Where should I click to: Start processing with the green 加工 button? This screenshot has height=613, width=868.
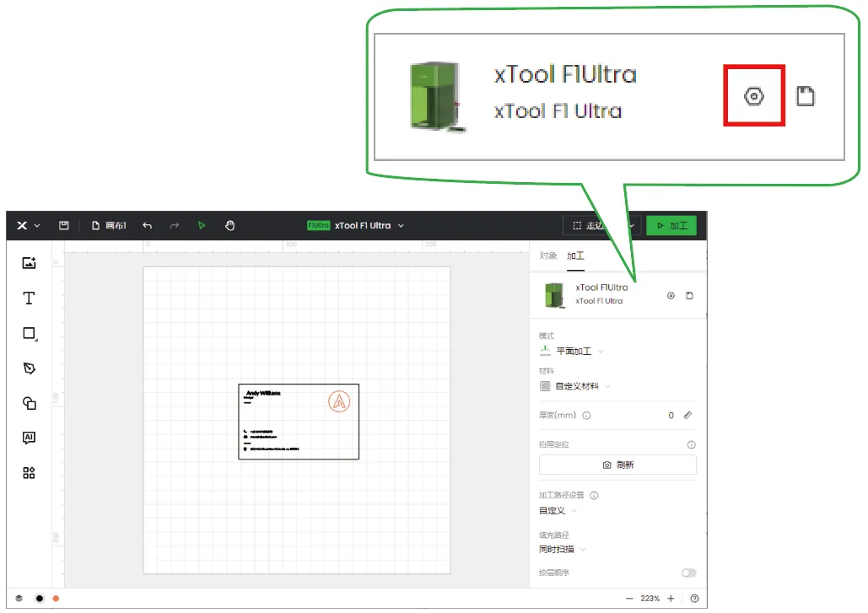671,225
